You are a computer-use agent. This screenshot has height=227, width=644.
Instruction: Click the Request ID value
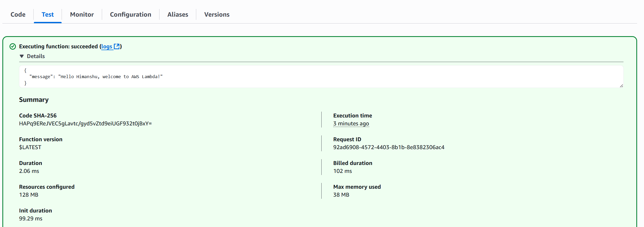pyautogui.click(x=389, y=147)
